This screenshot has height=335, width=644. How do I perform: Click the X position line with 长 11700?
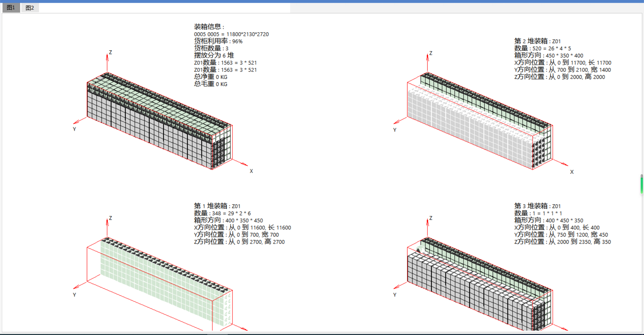point(563,63)
